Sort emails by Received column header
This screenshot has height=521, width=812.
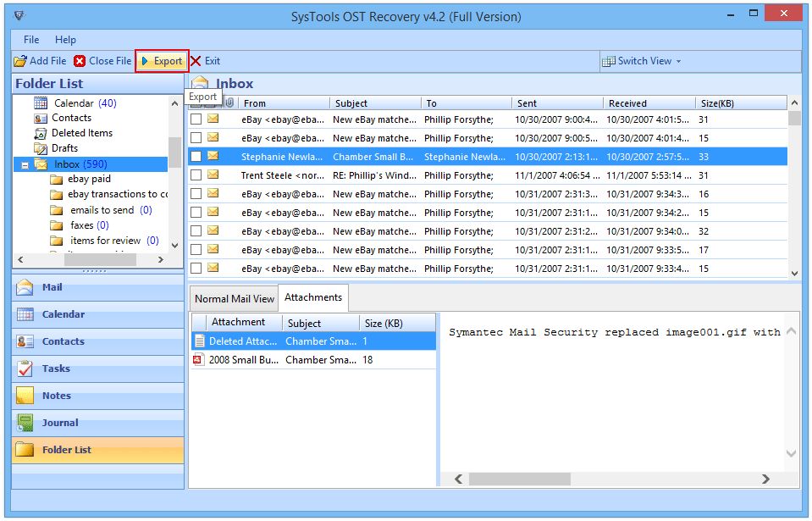[649, 103]
